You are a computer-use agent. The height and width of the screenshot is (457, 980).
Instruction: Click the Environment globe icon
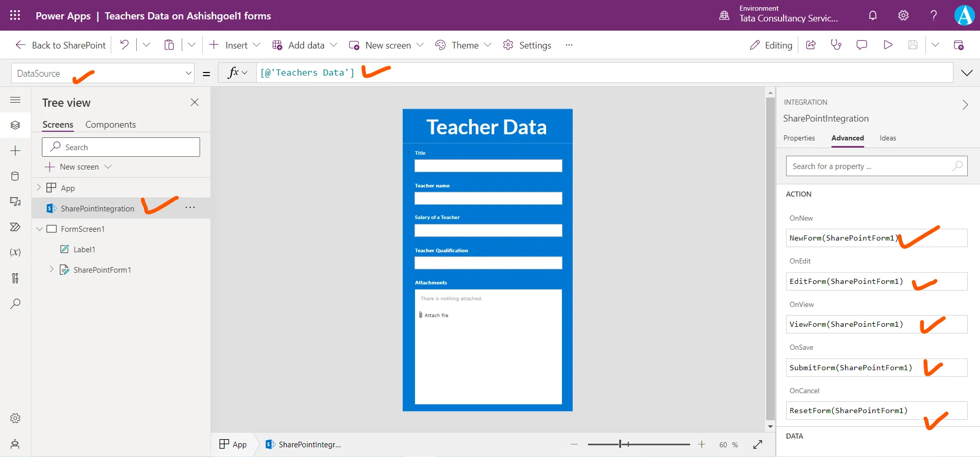tap(724, 15)
